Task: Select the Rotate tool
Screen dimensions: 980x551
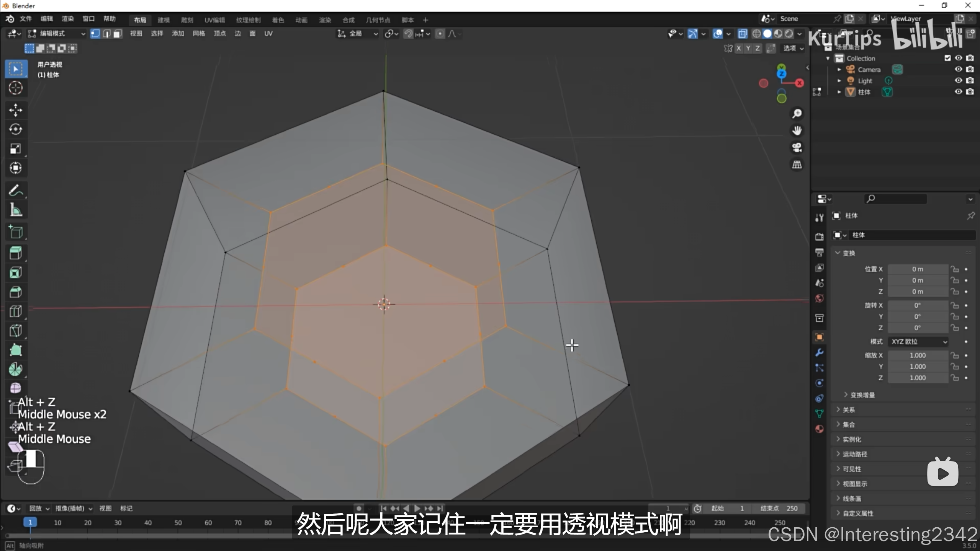Action: [x=15, y=129]
